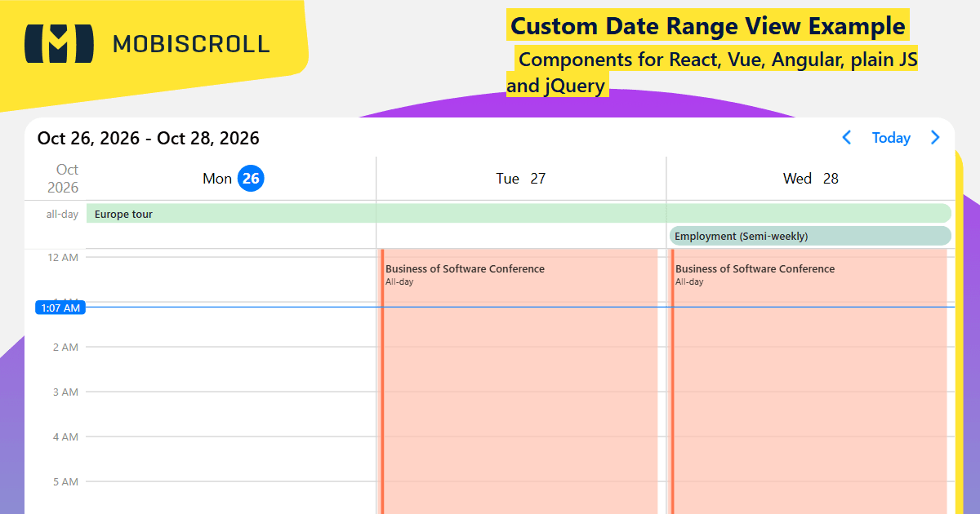Open Tuesday's Business of Software Conference event
Viewport: 980px width, 514px height.
click(519, 381)
